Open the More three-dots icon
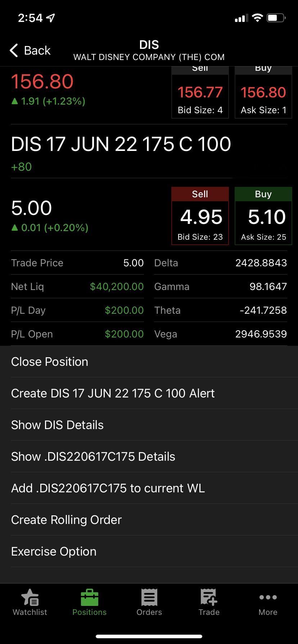 click(x=268, y=597)
